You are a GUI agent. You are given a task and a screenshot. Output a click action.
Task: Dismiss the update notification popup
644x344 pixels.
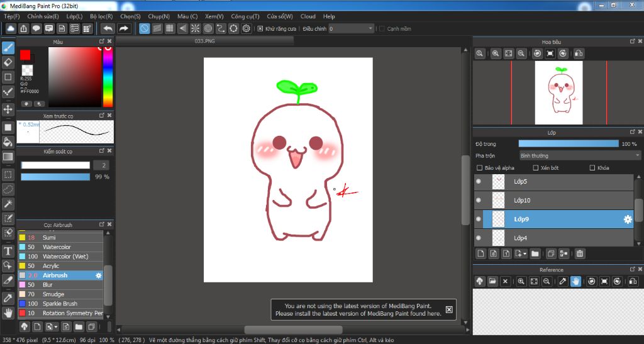[449, 309]
